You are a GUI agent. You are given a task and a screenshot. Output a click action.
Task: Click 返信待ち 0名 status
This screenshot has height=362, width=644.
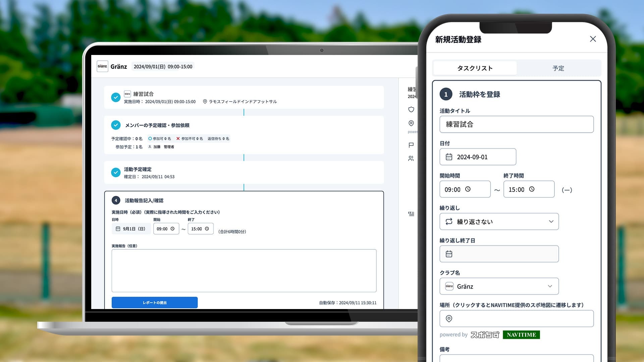pos(218,138)
